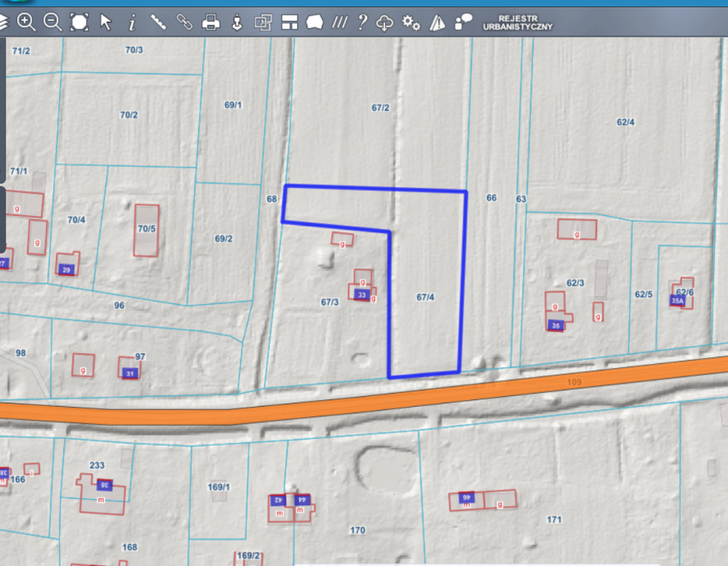The height and width of the screenshot is (566, 728).
Task: Click the window layout panel icon
Action: click(290, 22)
